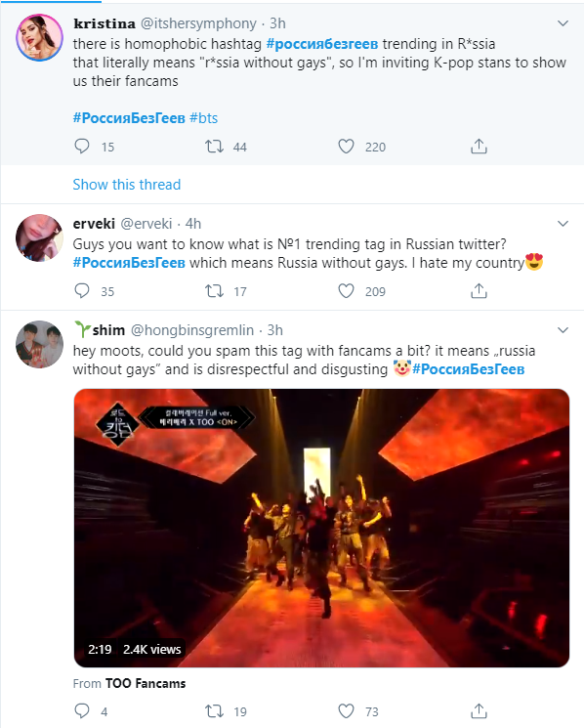Retweet shim's tweet with 19 retweets
The image size is (584, 728).
point(214,711)
